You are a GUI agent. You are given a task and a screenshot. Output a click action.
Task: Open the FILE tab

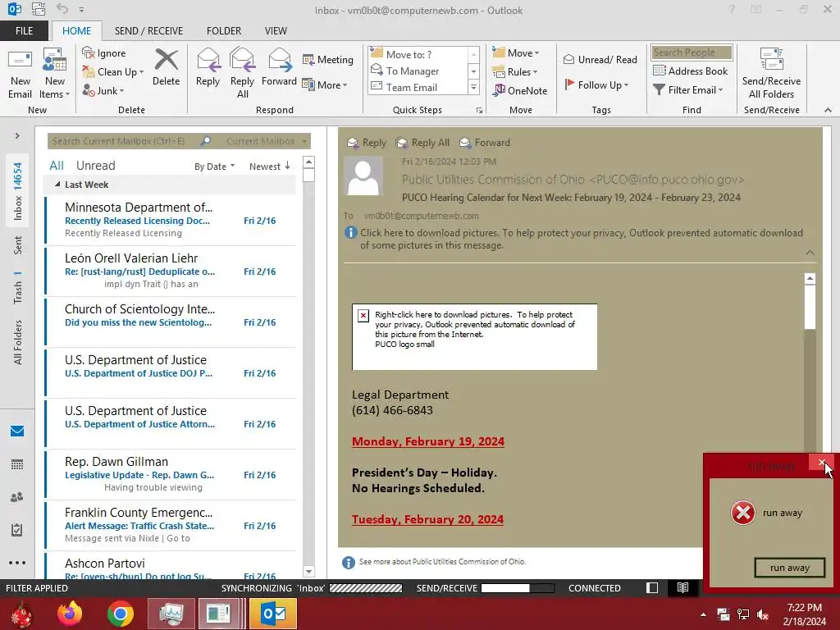pyautogui.click(x=24, y=31)
